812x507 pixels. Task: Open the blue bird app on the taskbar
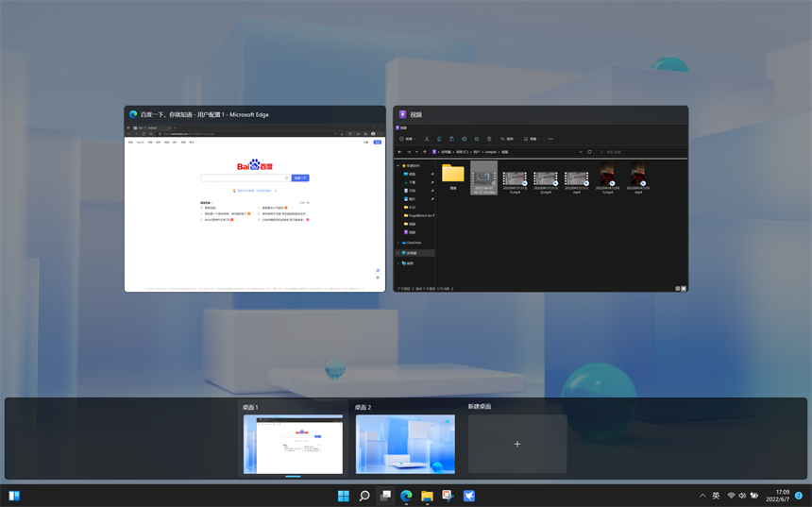tap(469, 496)
